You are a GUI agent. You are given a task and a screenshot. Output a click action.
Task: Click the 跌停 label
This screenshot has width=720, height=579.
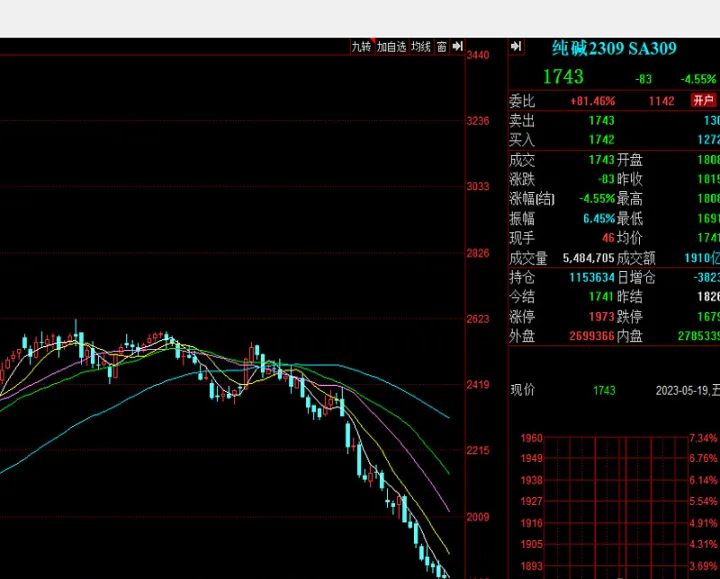click(630, 317)
